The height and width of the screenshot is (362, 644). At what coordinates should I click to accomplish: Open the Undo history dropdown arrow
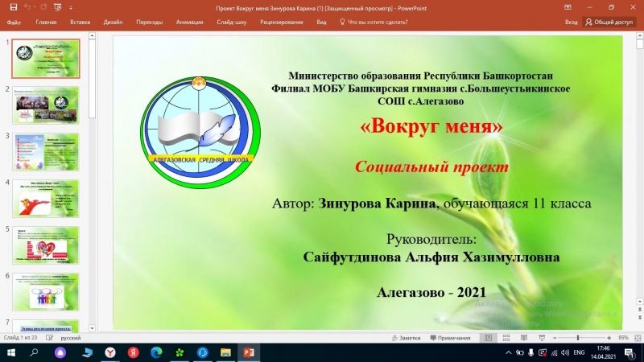point(34,7)
